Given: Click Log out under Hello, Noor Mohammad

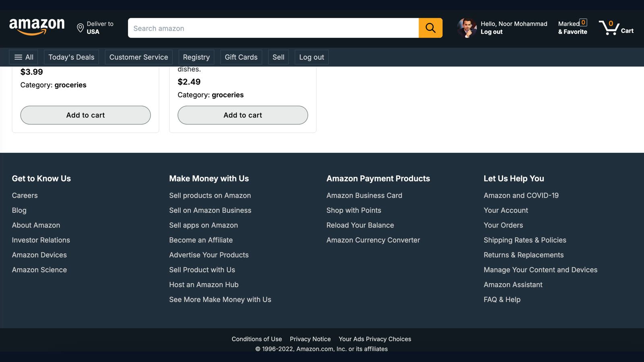Looking at the screenshot, I should 491,32.
